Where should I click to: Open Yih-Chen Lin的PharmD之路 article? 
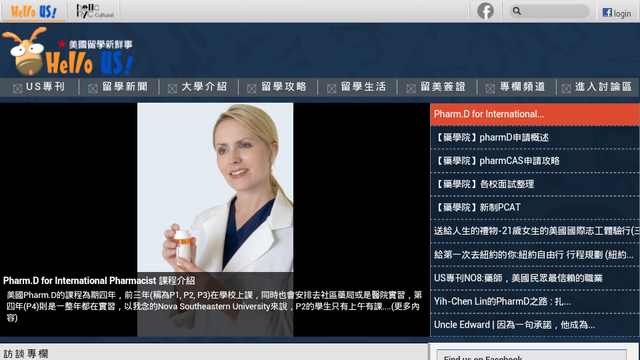click(x=534, y=302)
